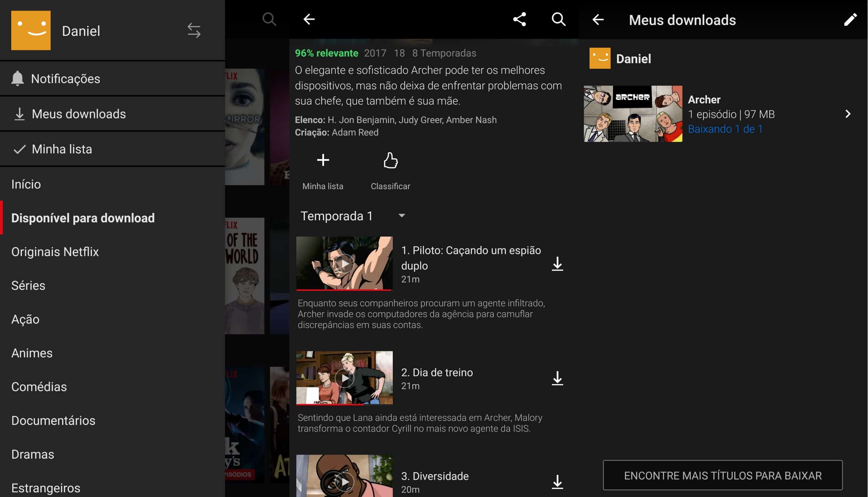Tap the 96% relevante label
Viewport: 868px width, 497px height.
coord(327,53)
